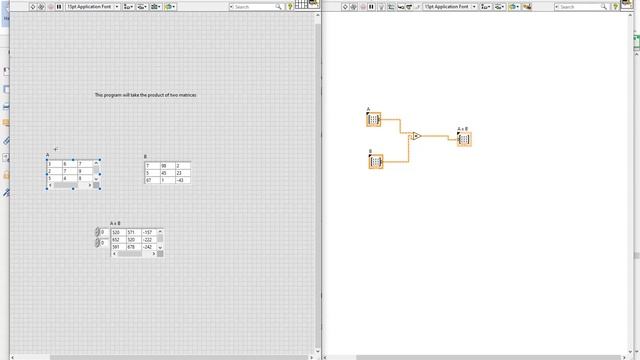The height and width of the screenshot is (360, 640).
Task: Click A x B vertical scroll up arrow
Action: point(160,231)
